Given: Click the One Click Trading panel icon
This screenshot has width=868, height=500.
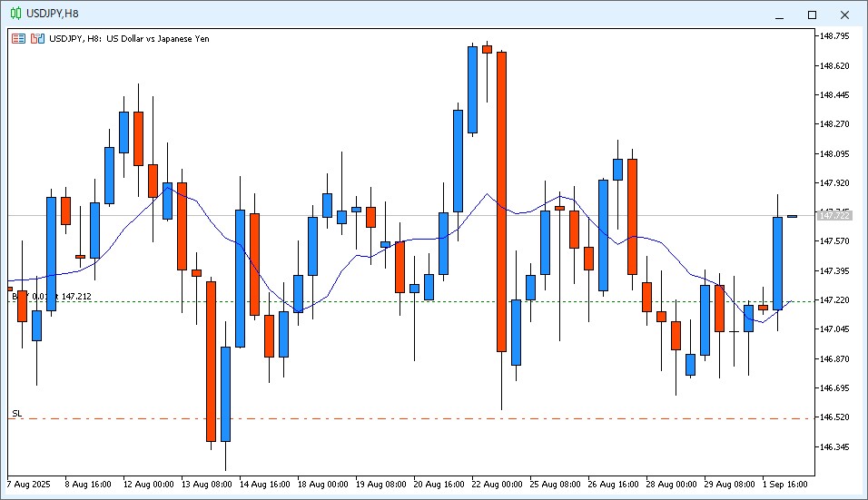Looking at the screenshot, I should [18, 39].
